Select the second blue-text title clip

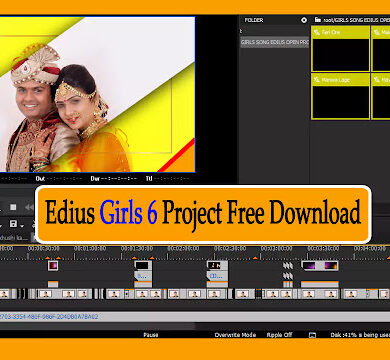[217, 276]
